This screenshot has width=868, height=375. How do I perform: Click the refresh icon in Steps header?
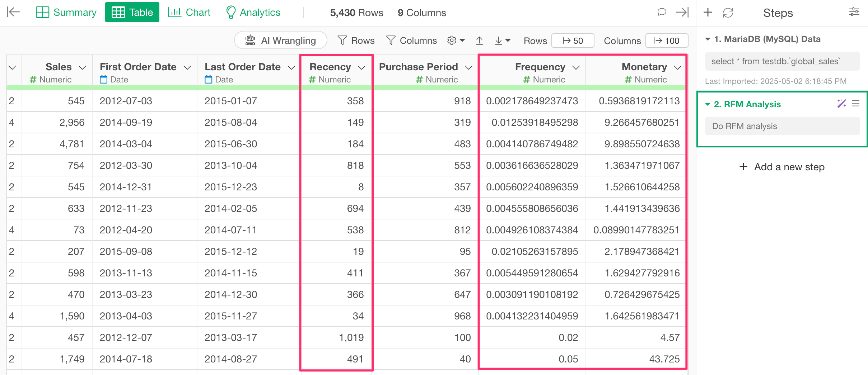point(728,13)
